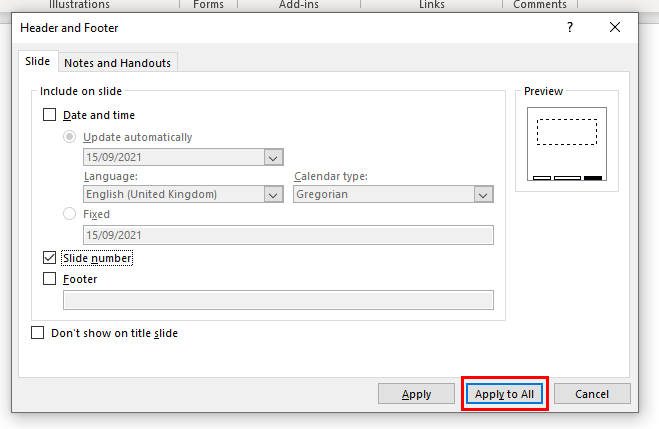Click the Add-ins ribbon group label
The image size is (659, 429).
pos(299,5)
